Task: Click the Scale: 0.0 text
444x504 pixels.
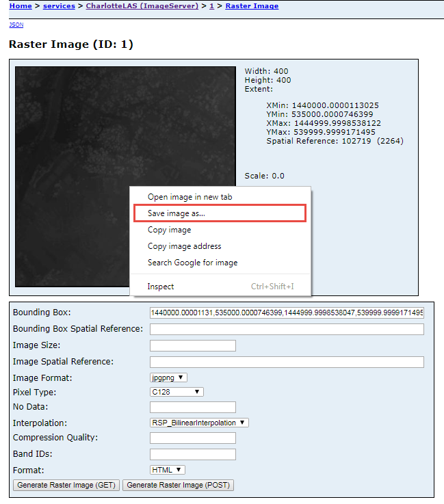Action: 264,176
